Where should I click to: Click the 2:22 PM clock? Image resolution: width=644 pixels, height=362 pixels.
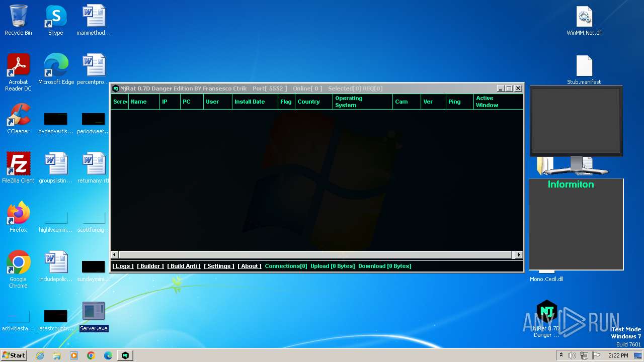click(618, 355)
